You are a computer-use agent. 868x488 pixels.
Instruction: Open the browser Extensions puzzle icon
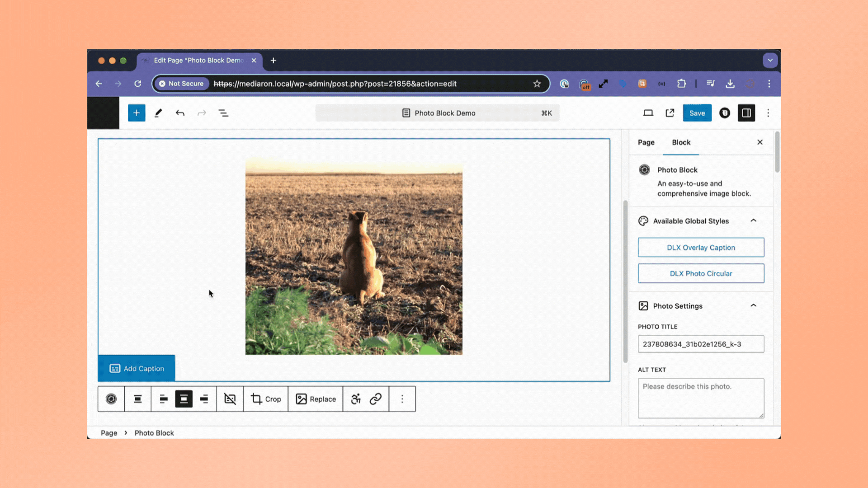tap(682, 84)
